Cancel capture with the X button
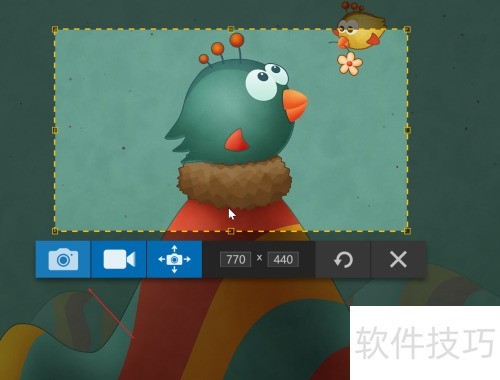This screenshot has height=380, width=500. (x=398, y=259)
